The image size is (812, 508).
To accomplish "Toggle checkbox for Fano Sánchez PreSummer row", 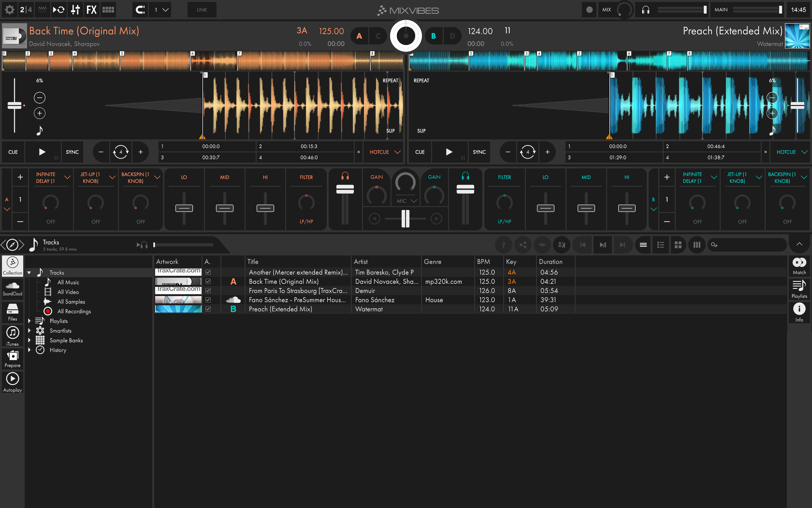I will tap(208, 300).
